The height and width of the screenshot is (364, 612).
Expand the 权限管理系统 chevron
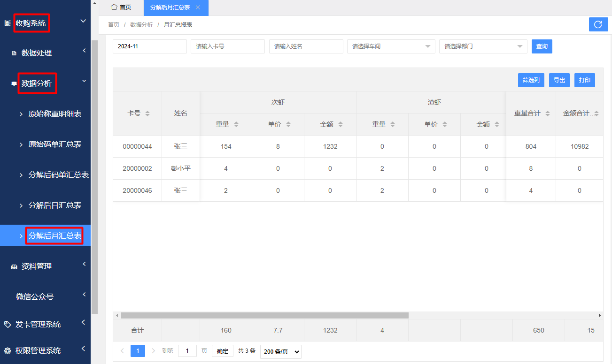(83, 349)
